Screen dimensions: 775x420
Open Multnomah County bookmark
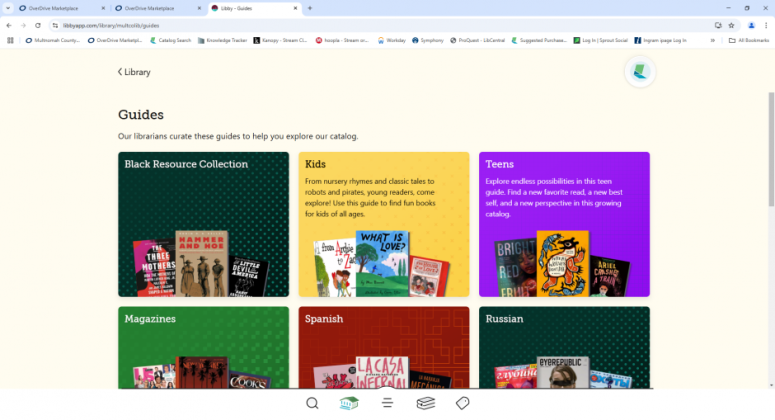coord(53,41)
